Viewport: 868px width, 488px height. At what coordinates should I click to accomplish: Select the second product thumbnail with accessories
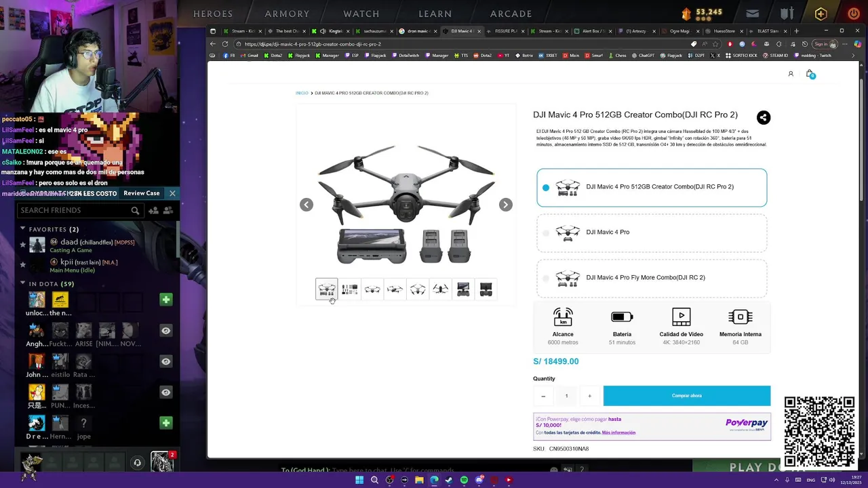349,289
